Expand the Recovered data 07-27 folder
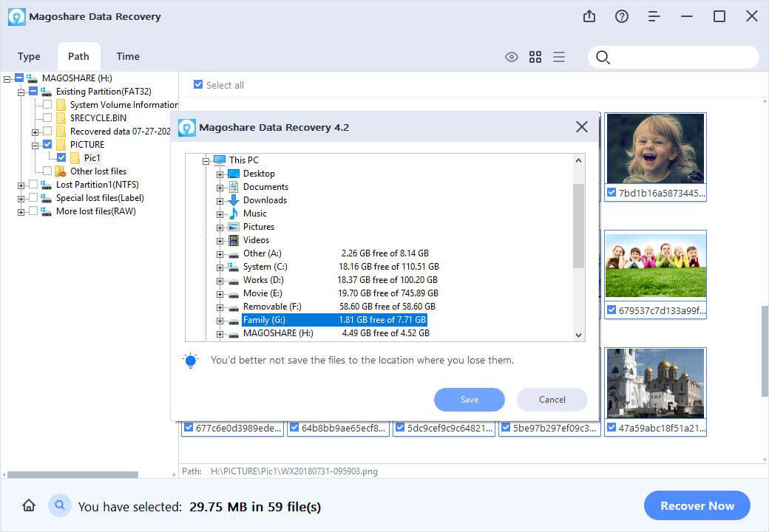 (x=35, y=132)
